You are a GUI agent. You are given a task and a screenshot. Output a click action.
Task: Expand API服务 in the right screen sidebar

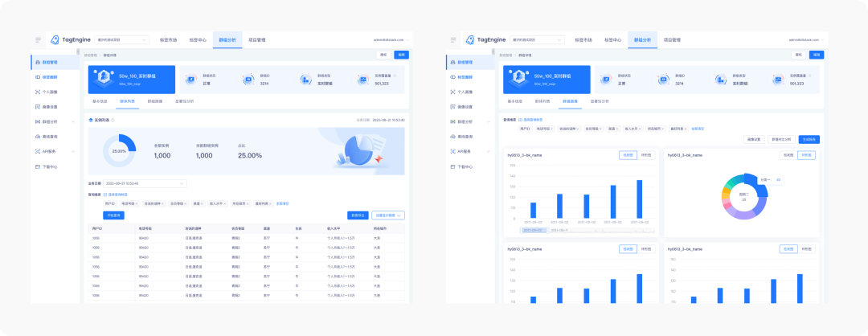pos(489,151)
